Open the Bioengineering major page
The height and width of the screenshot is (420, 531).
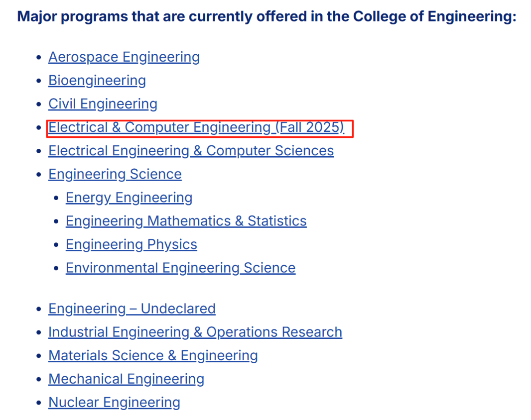(97, 81)
